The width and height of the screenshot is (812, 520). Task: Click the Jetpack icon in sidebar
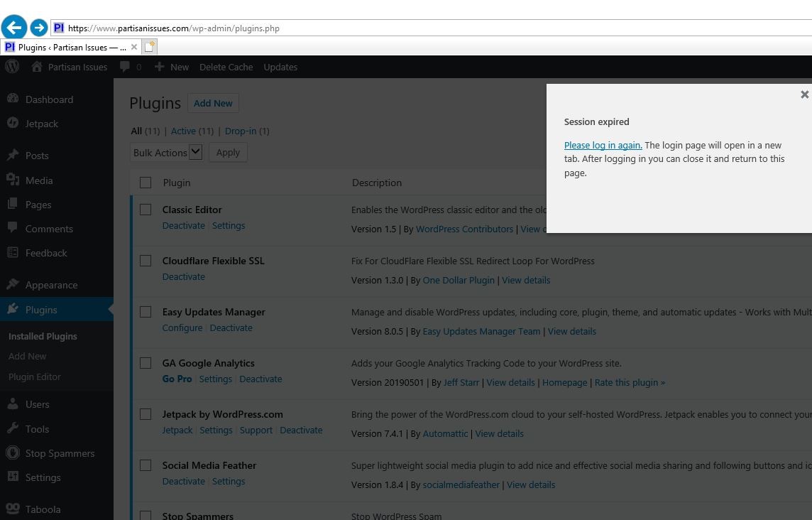[13, 124]
